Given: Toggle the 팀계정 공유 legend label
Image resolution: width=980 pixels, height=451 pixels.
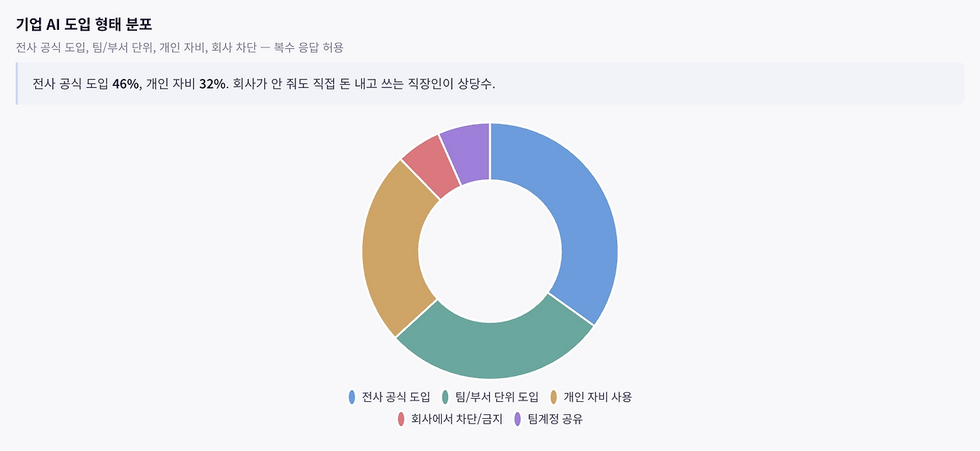Looking at the screenshot, I should (x=555, y=419).
